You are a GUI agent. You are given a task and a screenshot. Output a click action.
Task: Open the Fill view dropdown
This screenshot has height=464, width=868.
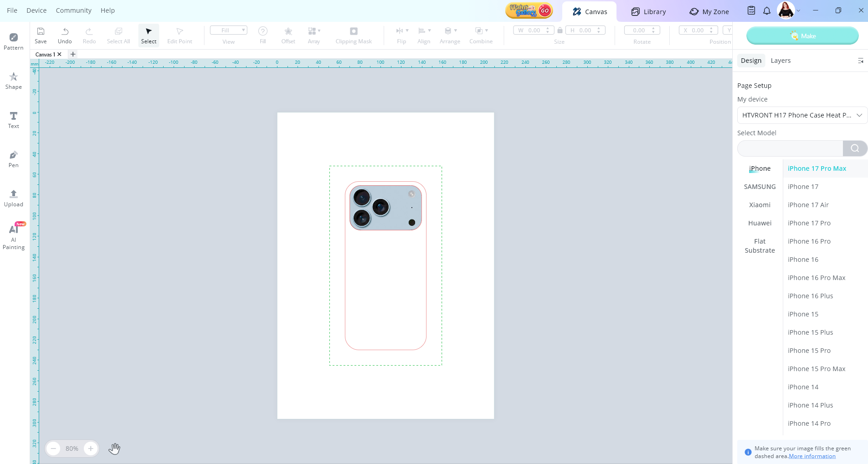point(229,31)
